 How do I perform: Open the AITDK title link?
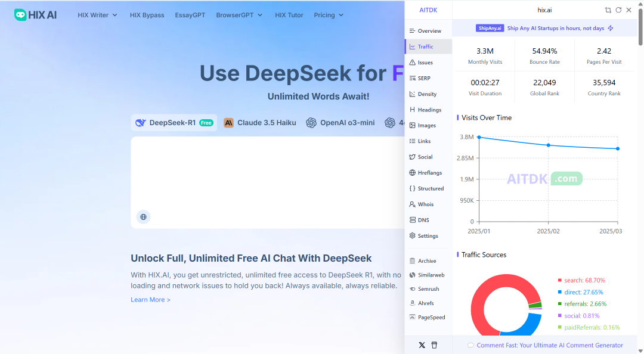click(428, 10)
